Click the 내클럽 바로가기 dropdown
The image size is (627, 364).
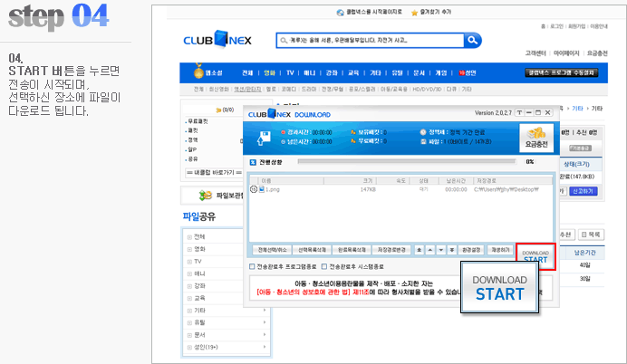(x=214, y=172)
